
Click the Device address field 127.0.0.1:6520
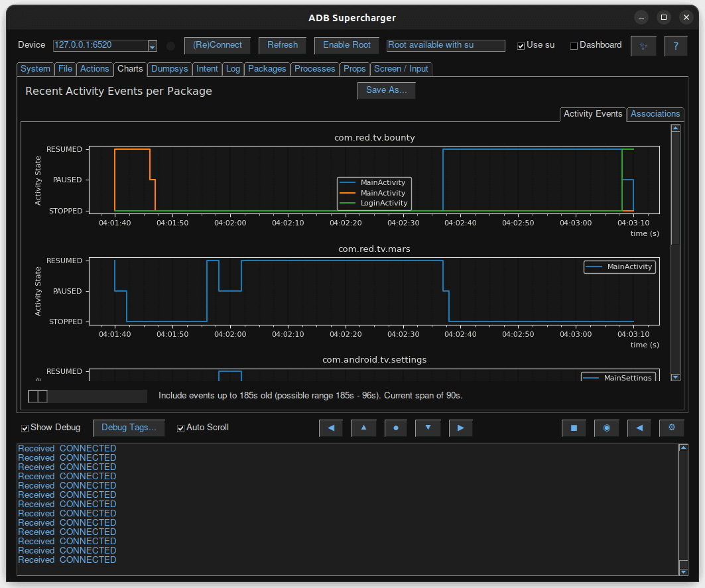[x=101, y=45]
